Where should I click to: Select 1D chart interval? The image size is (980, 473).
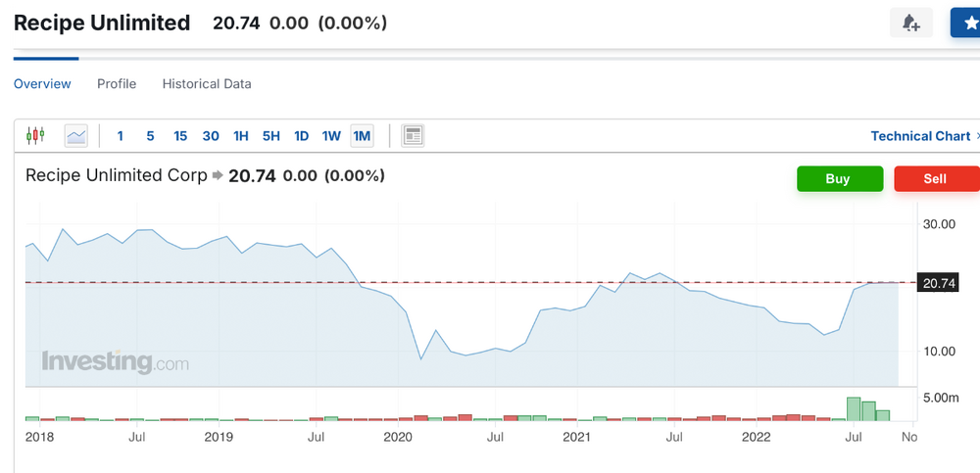tap(301, 135)
